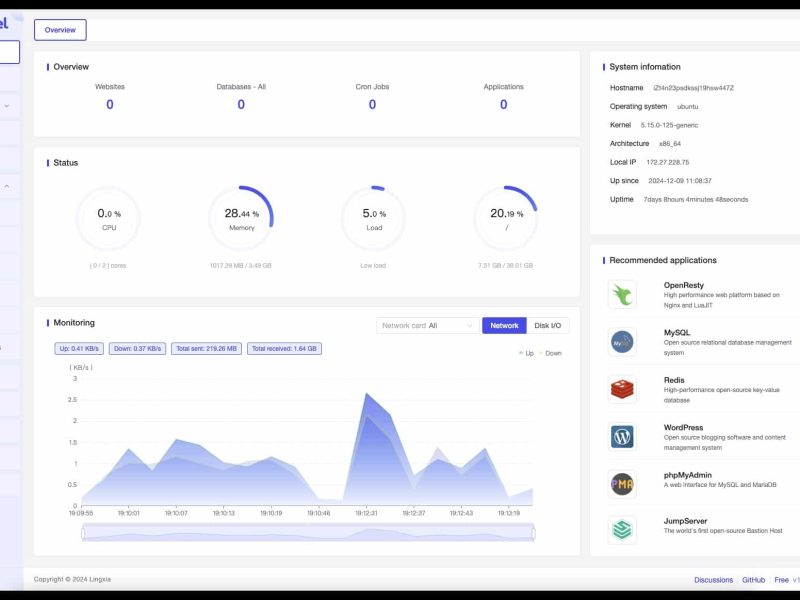Click the OpenResty application icon
Screen dimensions: 800x600
pos(622,294)
